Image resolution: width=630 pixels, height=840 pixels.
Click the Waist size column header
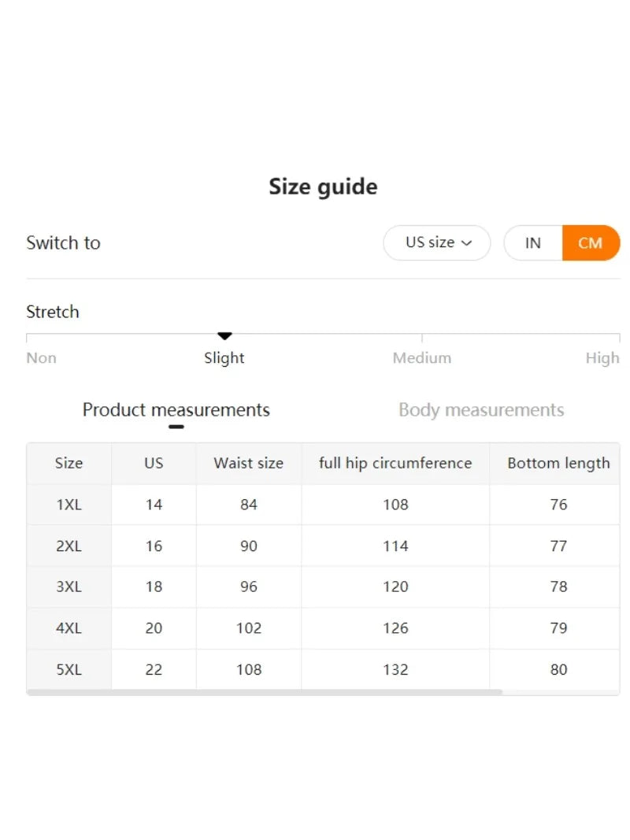(x=248, y=463)
